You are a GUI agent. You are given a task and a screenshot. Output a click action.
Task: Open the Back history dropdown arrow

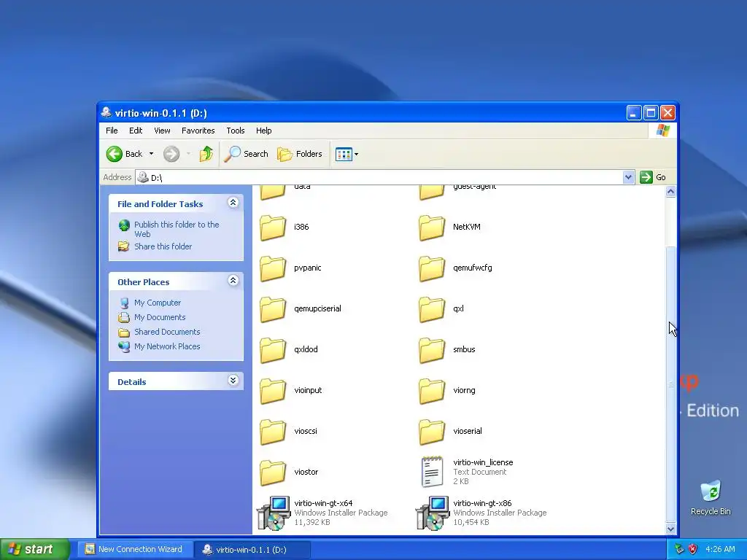[151, 154]
